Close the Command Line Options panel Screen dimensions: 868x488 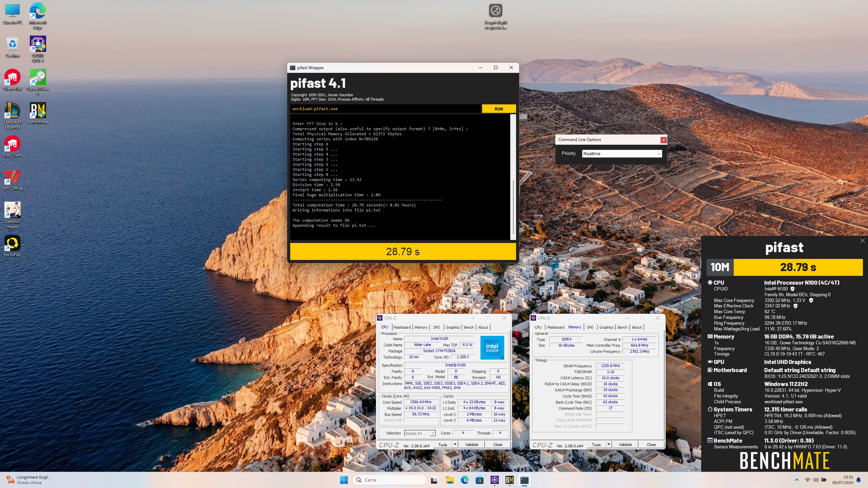pos(664,140)
